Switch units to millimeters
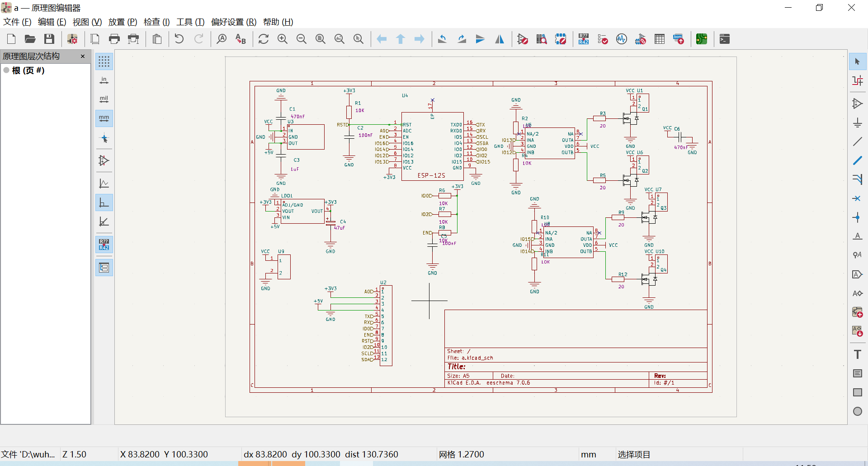 [x=104, y=118]
